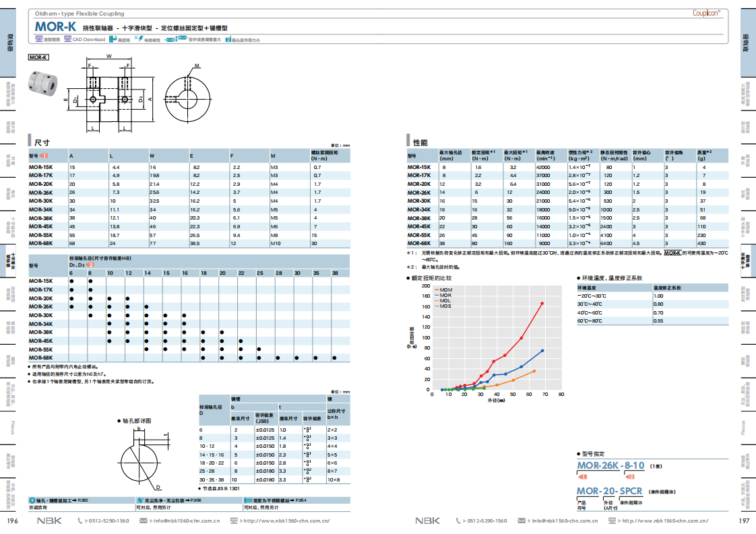Click the 0512-5290-1560 phone number on page 197

point(487,521)
